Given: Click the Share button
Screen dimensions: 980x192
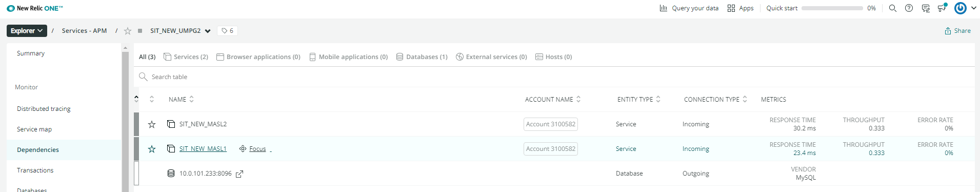Looking at the screenshot, I should (957, 31).
